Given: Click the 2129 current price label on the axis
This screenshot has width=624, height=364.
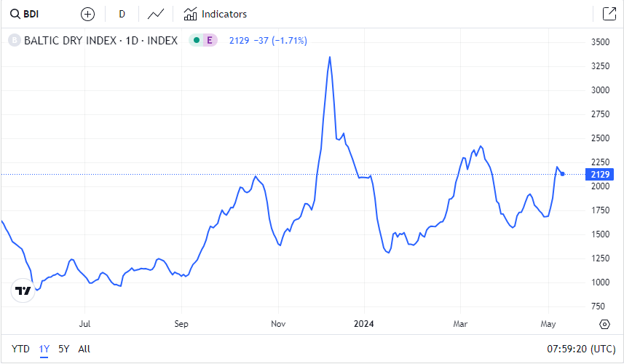Looking at the screenshot, I should [601, 174].
